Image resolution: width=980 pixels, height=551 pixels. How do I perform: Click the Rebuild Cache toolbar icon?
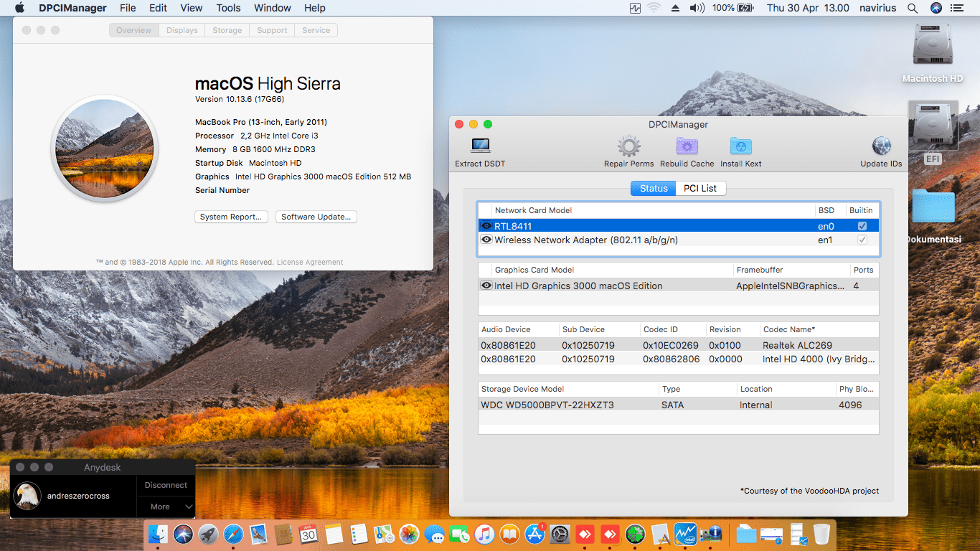(687, 146)
